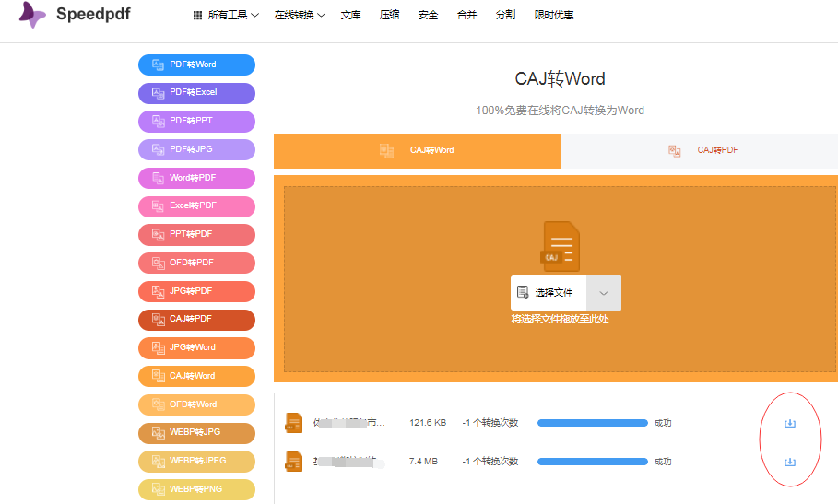838x504 pixels.
Task: Click progress bar of the 121.6 KB file
Action: click(593, 423)
